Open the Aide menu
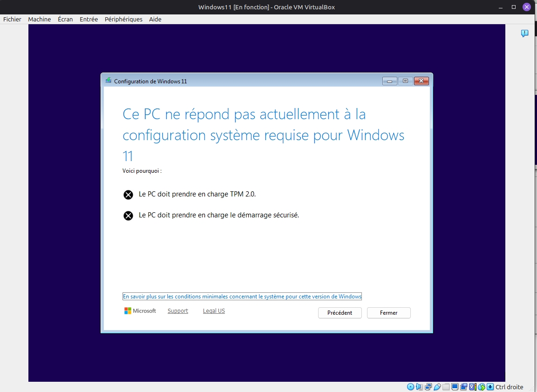Image resolution: width=537 pixels, height=392 pixels. (155, 19)
